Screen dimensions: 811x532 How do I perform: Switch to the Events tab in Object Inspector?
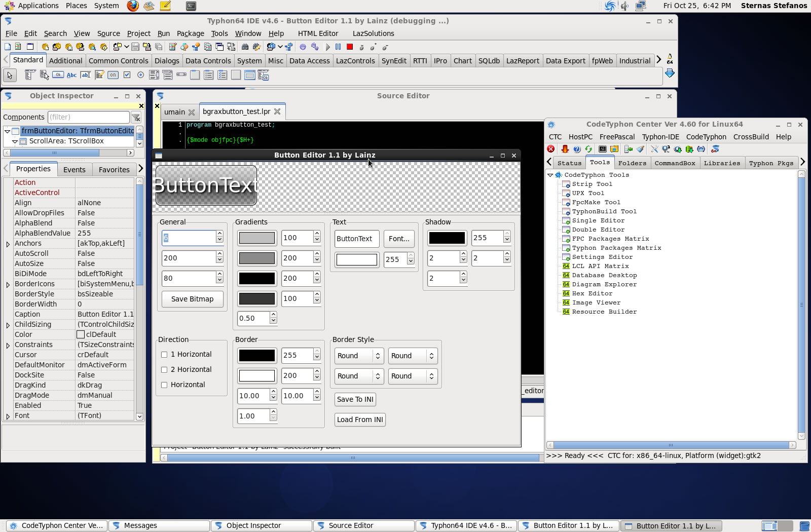point(75,170)
